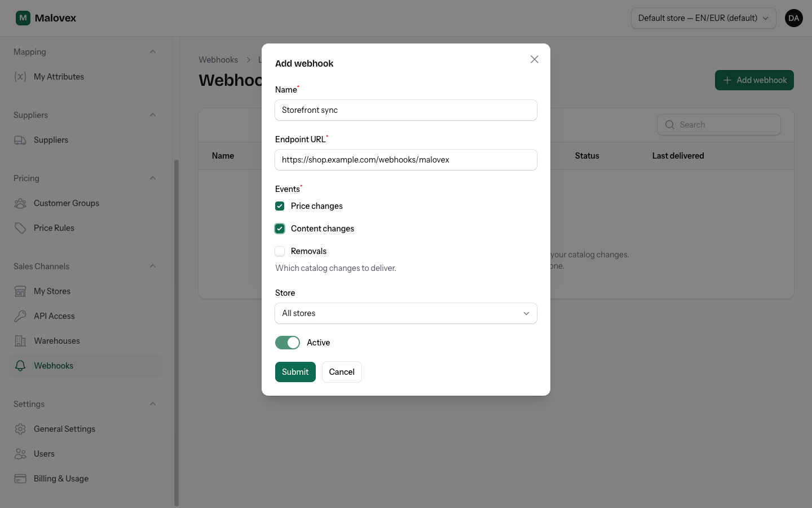The height and width of the screenshot is (508, 812).
Task: Open Billing & Usage page
Action: 86,479
